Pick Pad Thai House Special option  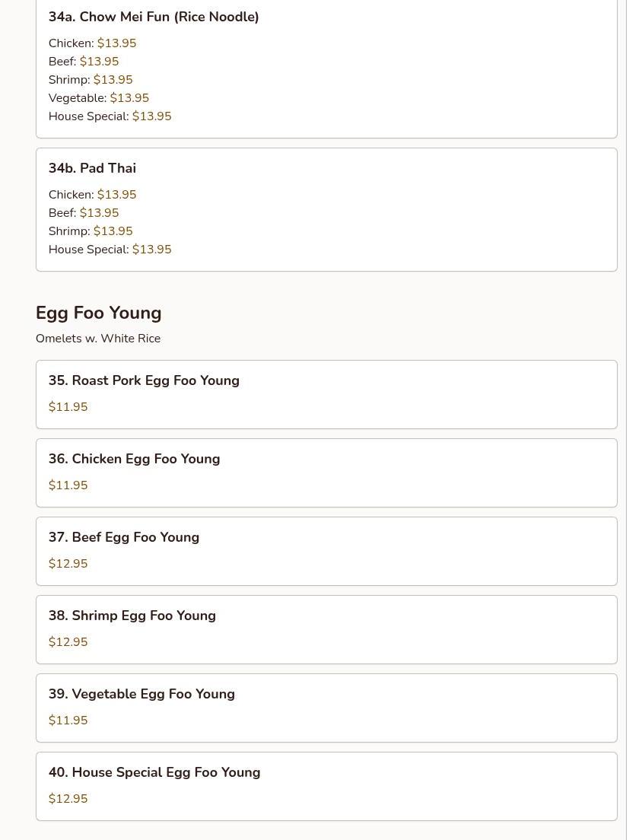point(110,250)
